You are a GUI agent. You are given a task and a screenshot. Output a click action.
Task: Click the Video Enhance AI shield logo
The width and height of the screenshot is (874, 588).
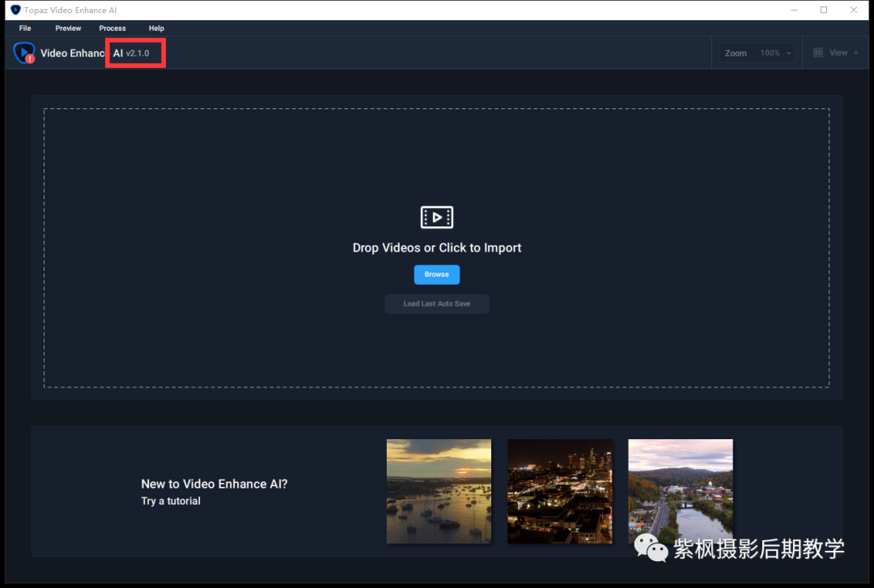[x=24, y=53]
